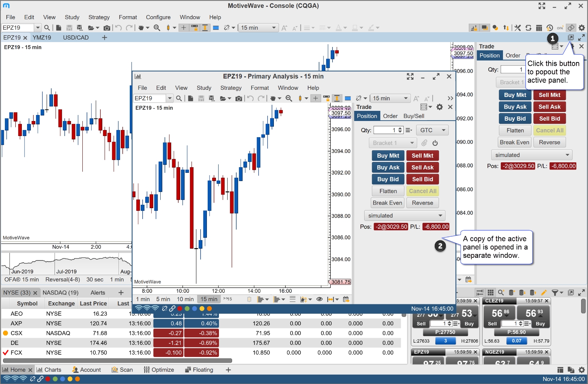Click Reverse in console Trade panel

coord(550,142)
